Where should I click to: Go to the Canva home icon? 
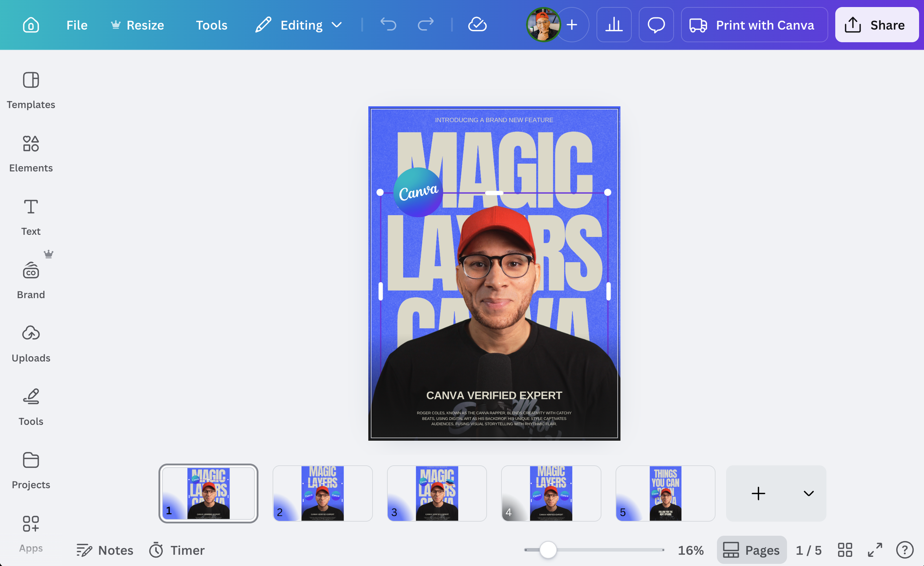point(31,25)
